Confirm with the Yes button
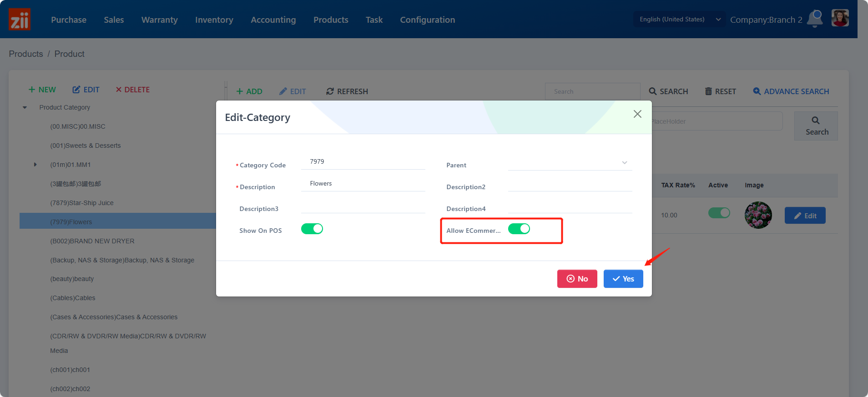Viewport: 868px width, 397px height. (x=623, y=279)
